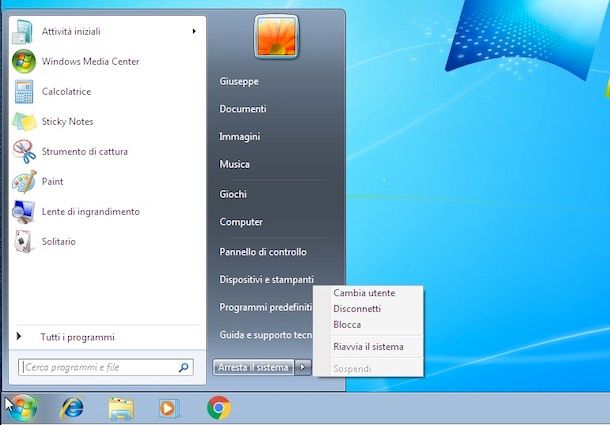Open Pannello di controllo
This screenshot has height=425, width=610.
pyautogui.click(x=263, y=252)
